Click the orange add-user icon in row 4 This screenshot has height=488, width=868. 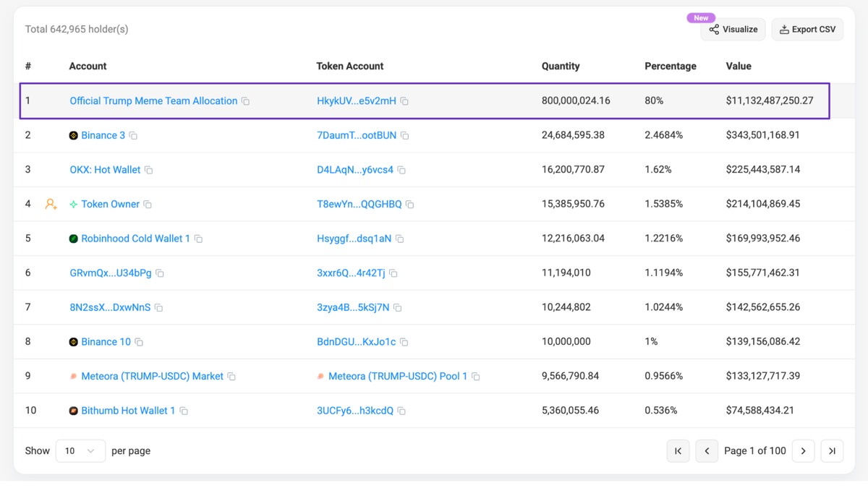tap(51, 205)
